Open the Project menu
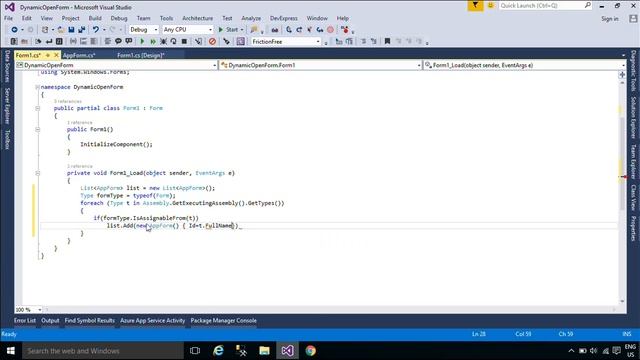The height and width of the screenshot is (360, 640). tap(71, 18)
